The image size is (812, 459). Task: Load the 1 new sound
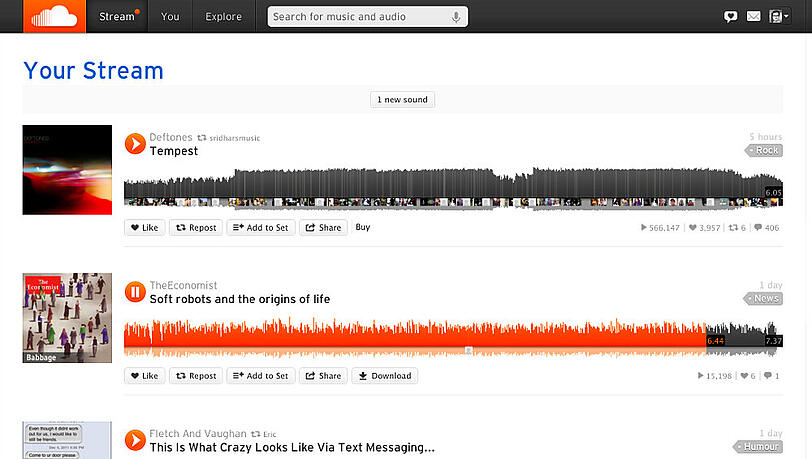(x=402, y=99)
